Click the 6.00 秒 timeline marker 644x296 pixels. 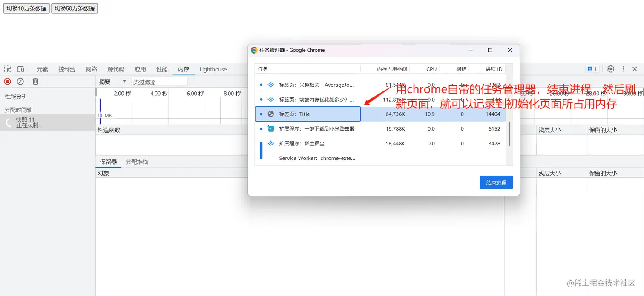(x=195, y=94)
